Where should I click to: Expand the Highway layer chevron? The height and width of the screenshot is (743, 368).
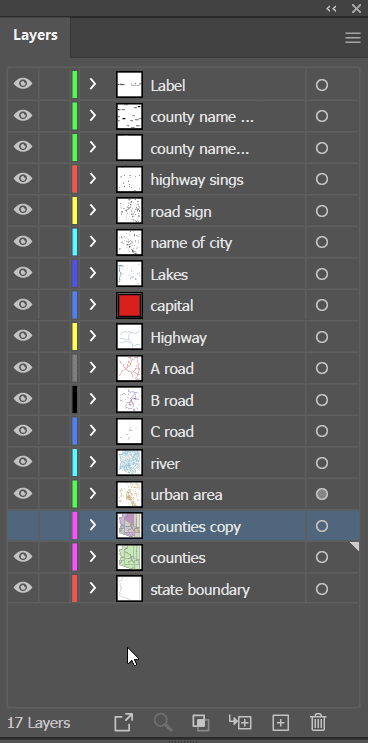click(x=93, y=336)
